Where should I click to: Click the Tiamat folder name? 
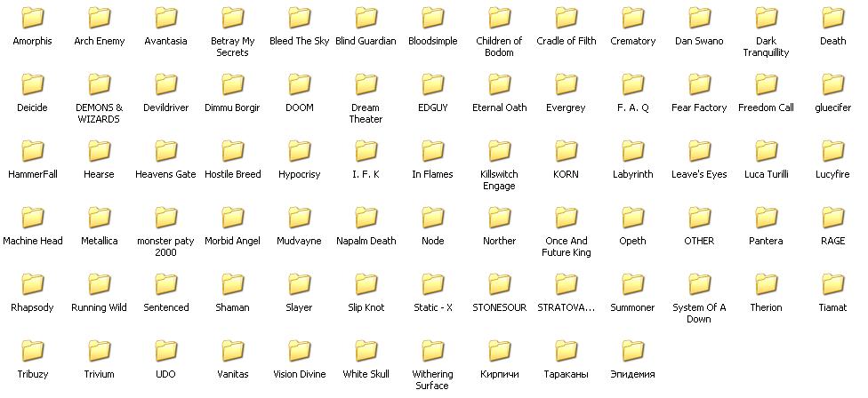(x=832, y=307)
